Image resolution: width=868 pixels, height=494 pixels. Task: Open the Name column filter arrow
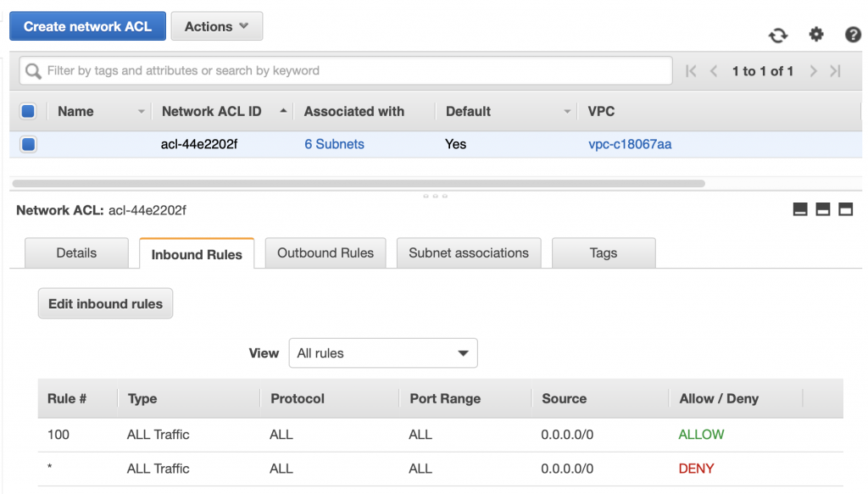tap(142, 111)
